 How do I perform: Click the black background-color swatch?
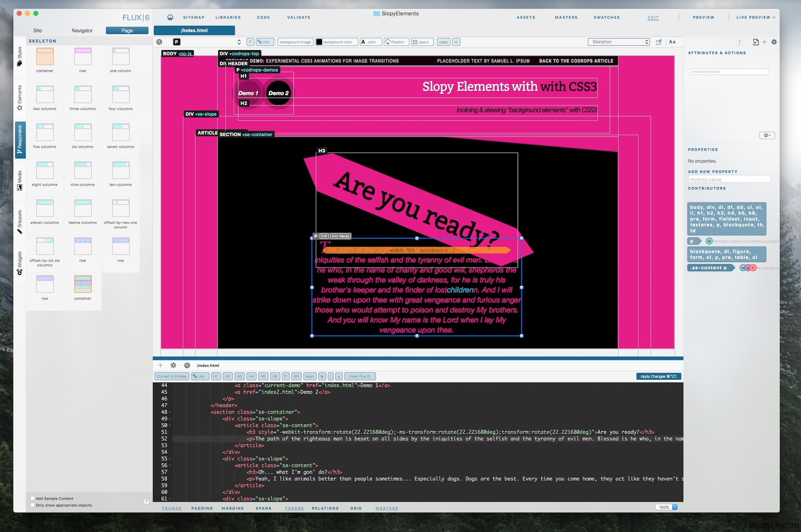coord(319,42)
